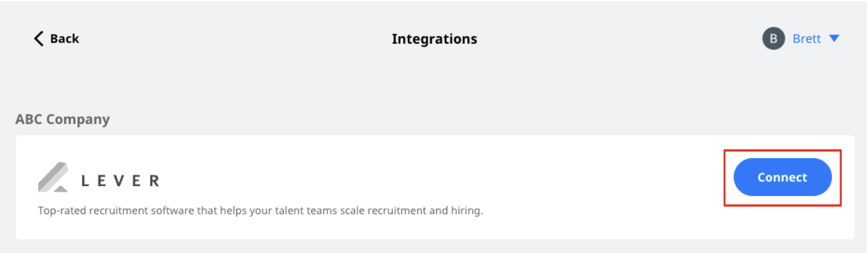Expand the dropdown triangle beside Brett
The height and width of the screenshot is (253, 868).
834,38
